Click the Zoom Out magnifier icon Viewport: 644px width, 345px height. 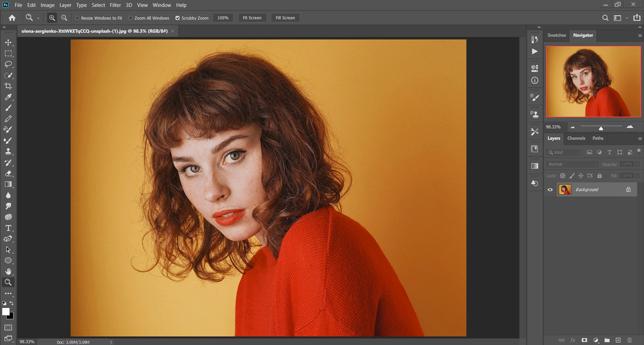tap(64, 18)
